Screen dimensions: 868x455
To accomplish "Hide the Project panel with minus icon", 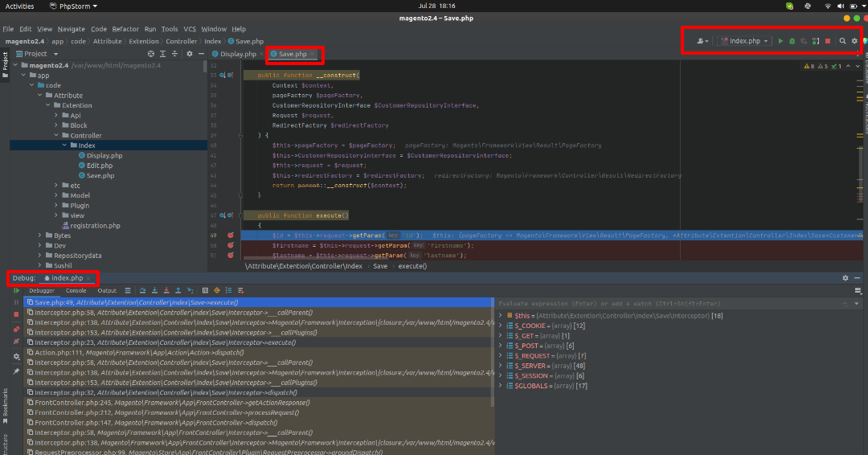I will click(x=201, y=54).
